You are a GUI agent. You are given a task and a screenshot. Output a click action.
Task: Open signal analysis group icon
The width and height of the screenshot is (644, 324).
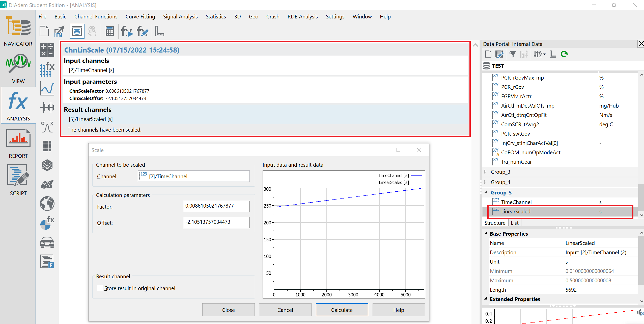coord(47,108)
